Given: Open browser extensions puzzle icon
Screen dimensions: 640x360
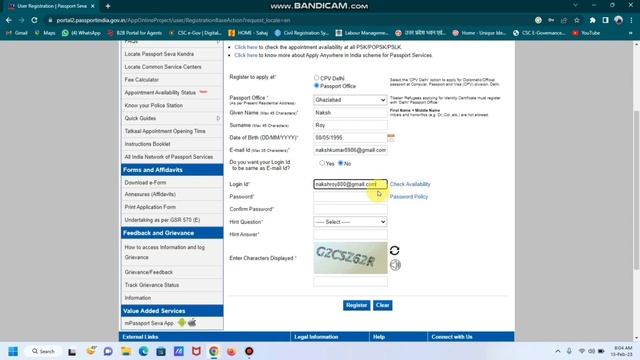Looking at the screenshot, I should (x=592, y=20).
